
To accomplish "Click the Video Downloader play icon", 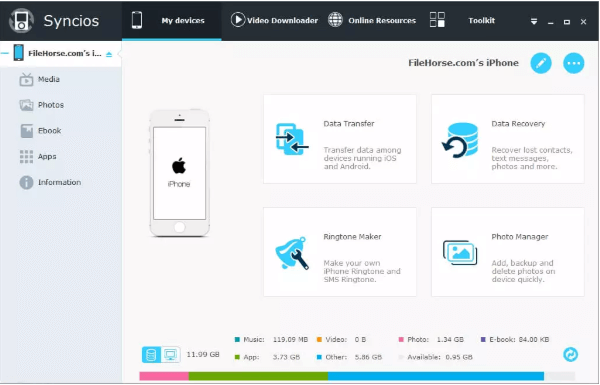I will [x=238, y=20].
